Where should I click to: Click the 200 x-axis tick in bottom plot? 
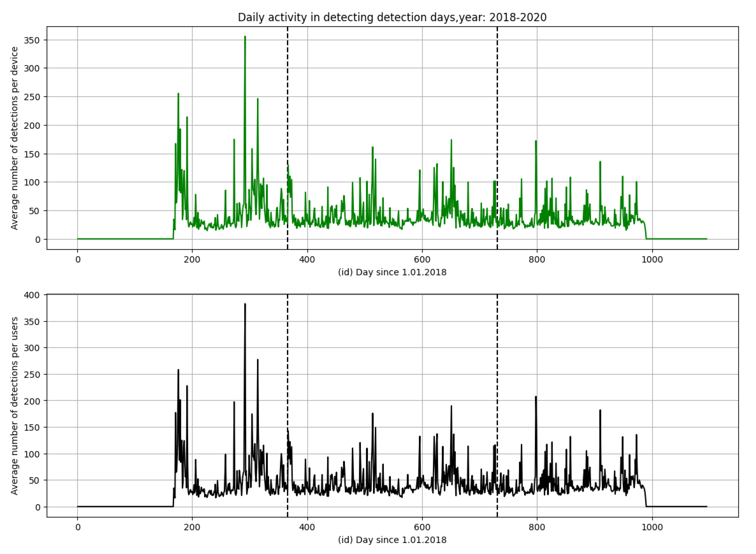[192, 527]
